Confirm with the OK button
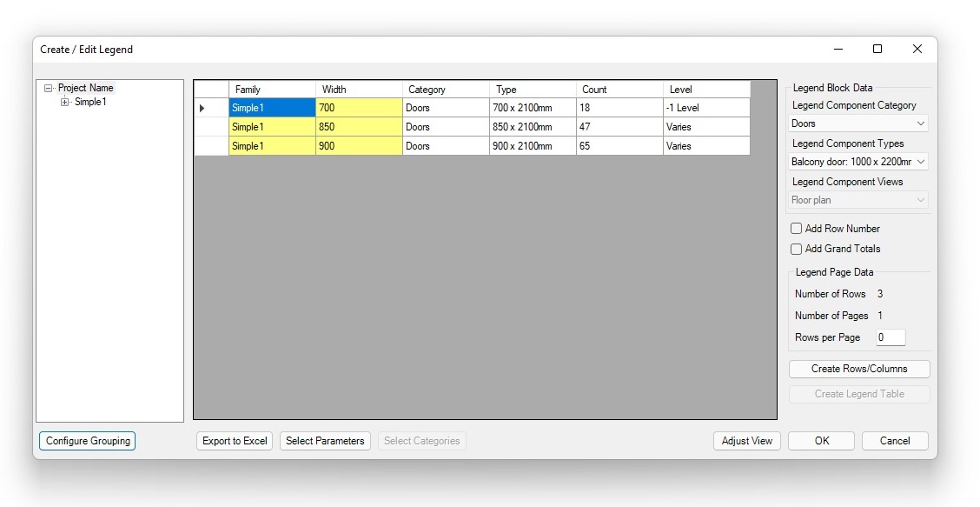This screenshot has height=507, width=980. click(x=821, y=441)
